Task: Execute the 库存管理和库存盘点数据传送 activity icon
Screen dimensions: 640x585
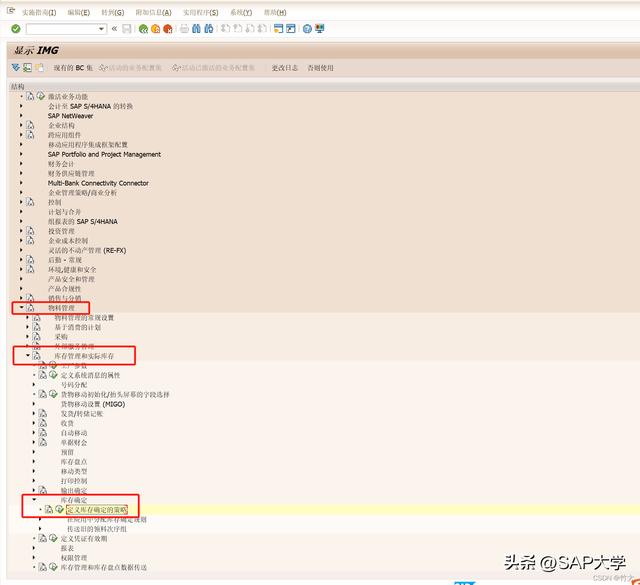Action: 53,567
